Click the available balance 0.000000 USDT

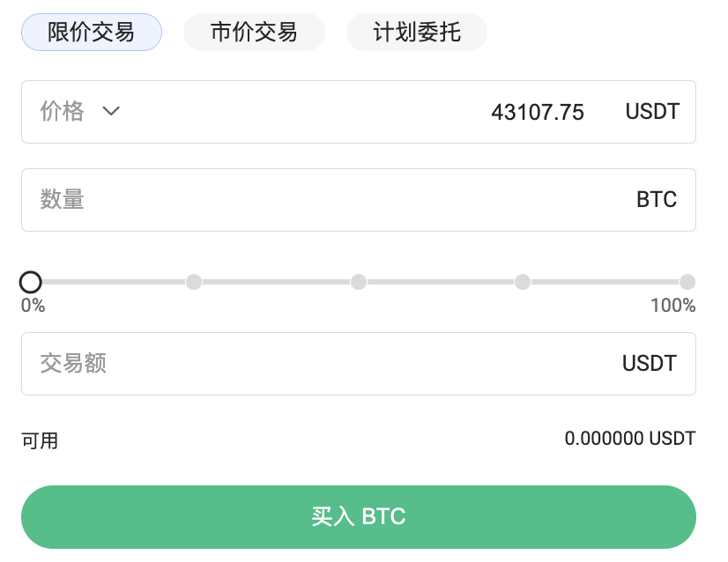630,438
